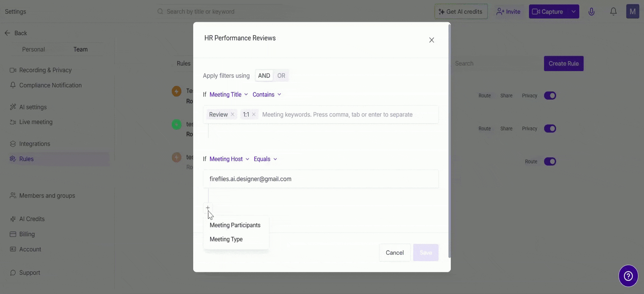
Task: Click the search magnifier icon
Action: point(160,12)
